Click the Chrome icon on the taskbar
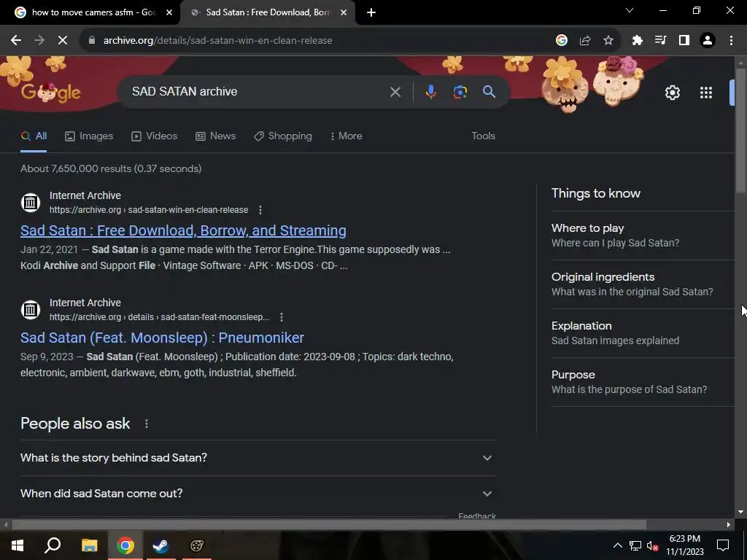The image size is (747, 560). (125, 545)
